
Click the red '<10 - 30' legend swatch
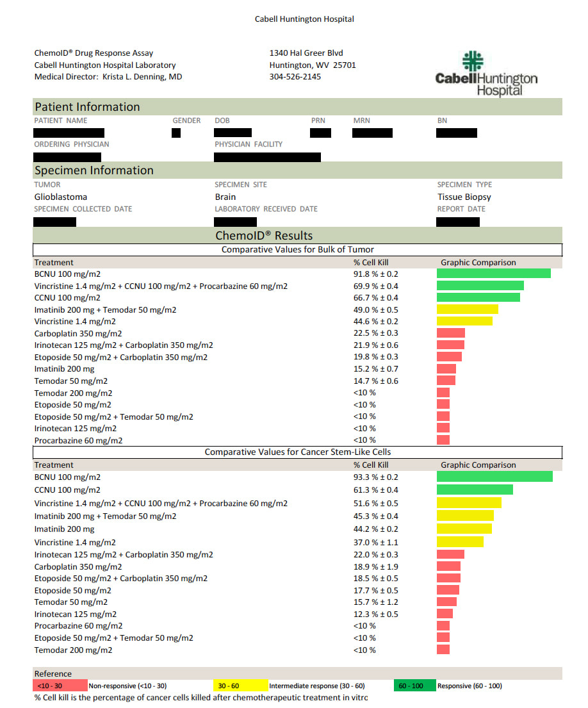click(x=60, y=686)
